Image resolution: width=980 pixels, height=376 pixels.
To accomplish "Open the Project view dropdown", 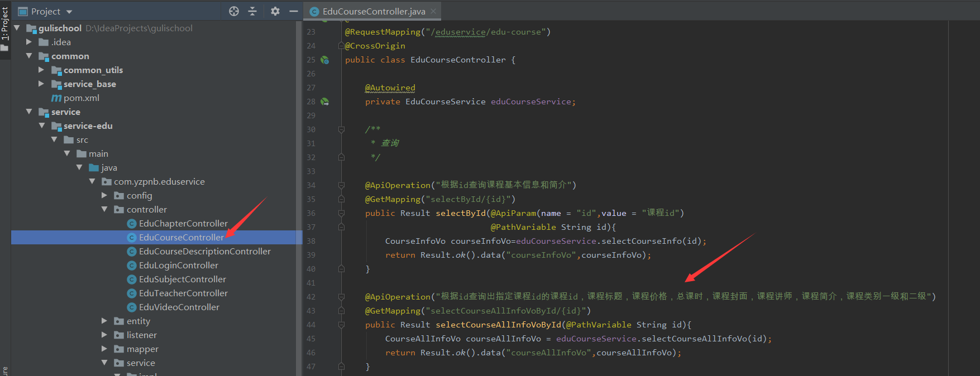I will pyautogui.click(x=69, y=12).
